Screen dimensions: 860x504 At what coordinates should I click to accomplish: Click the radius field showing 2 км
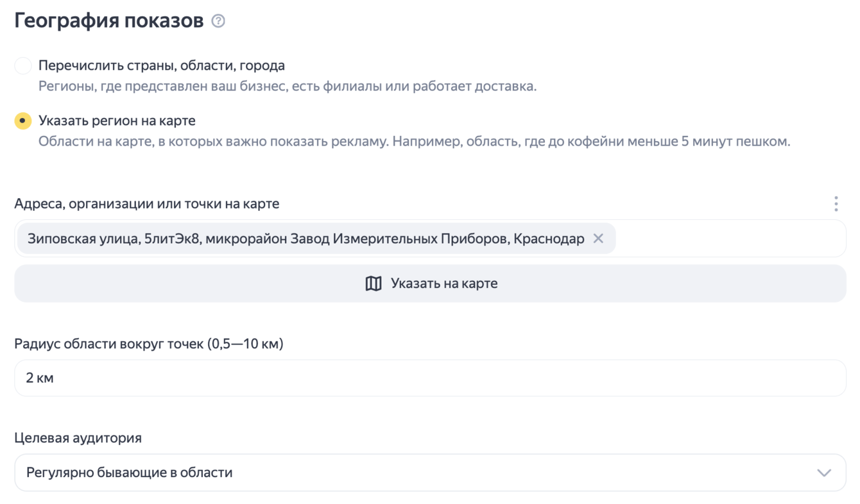pos(430,378)
